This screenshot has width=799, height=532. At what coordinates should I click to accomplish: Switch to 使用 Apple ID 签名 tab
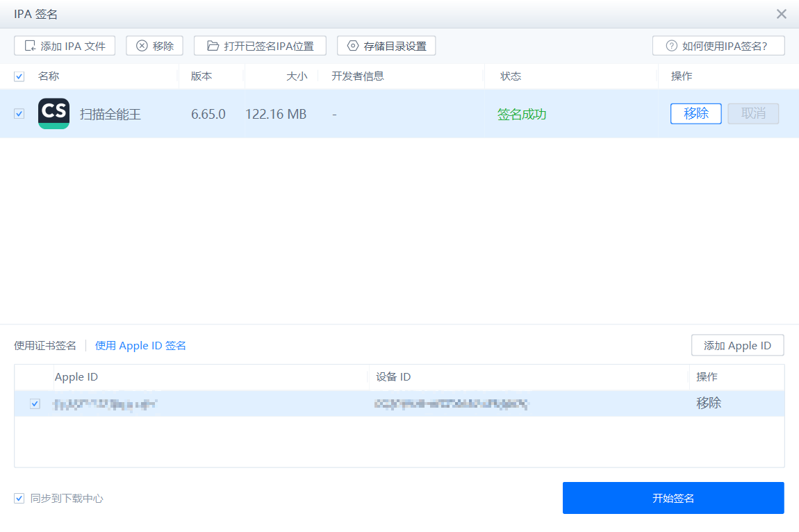click(x=140, y=345)
